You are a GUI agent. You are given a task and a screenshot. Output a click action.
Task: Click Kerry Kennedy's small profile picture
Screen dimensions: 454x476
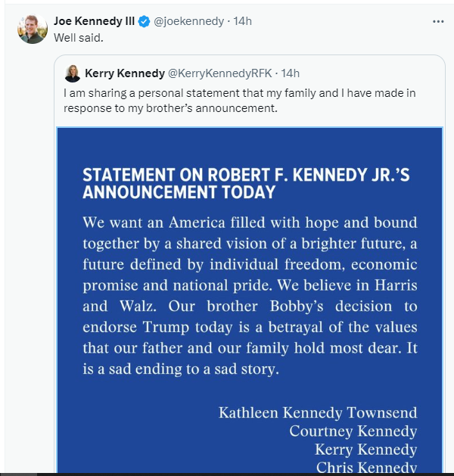point(73,73)
